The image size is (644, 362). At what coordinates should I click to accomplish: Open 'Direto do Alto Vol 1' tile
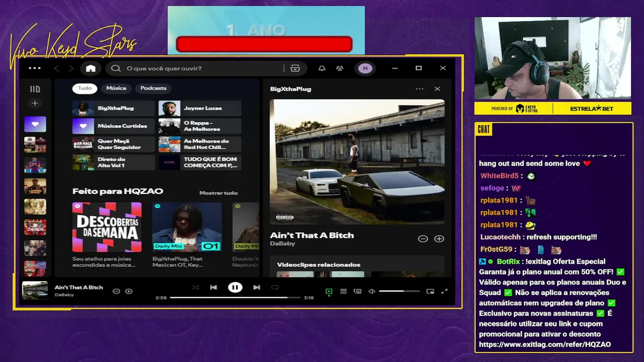(x=114, y=162)
